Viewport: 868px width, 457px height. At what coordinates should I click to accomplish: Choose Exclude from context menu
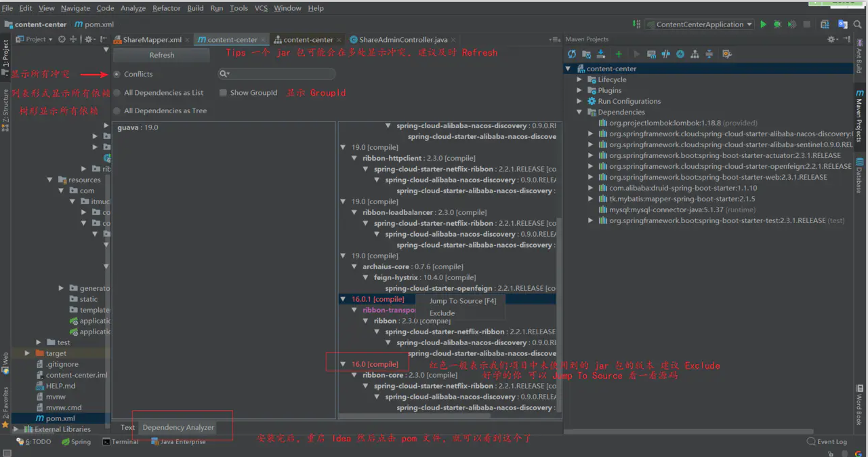click(442, 313)
